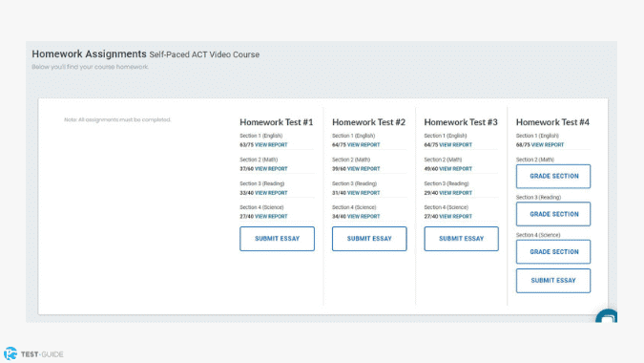View report for Test #2 English section
644x363 pixels.
pyautogui.click(x=364, y=144)
